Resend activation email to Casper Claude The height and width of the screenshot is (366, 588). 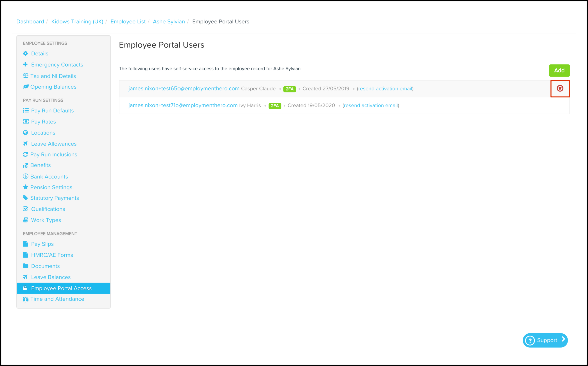coord(385,89)
